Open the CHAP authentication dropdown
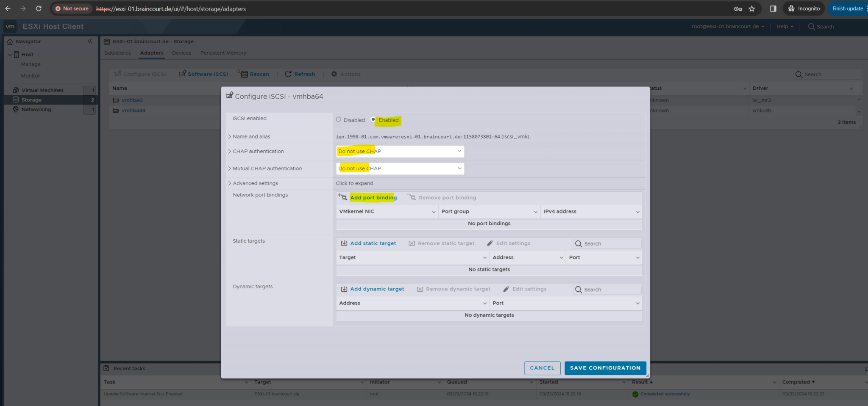This screenshot has width=868, height=406. click(x=400, y=151)
